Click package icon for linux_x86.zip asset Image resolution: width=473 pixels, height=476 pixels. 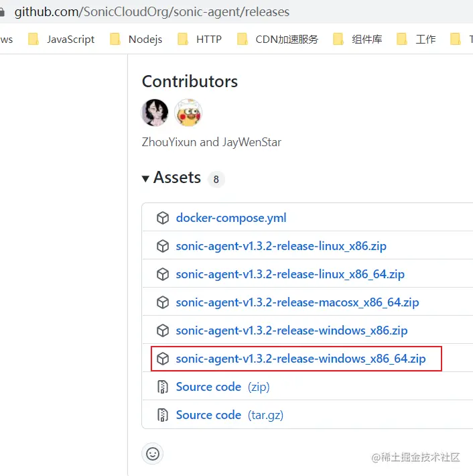[x=163, y=246]
